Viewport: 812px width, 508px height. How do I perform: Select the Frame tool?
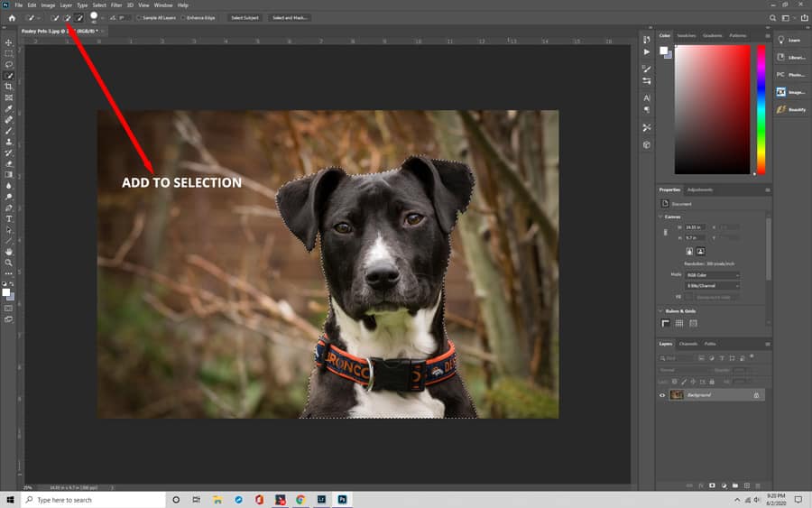[x=9, y=97]
